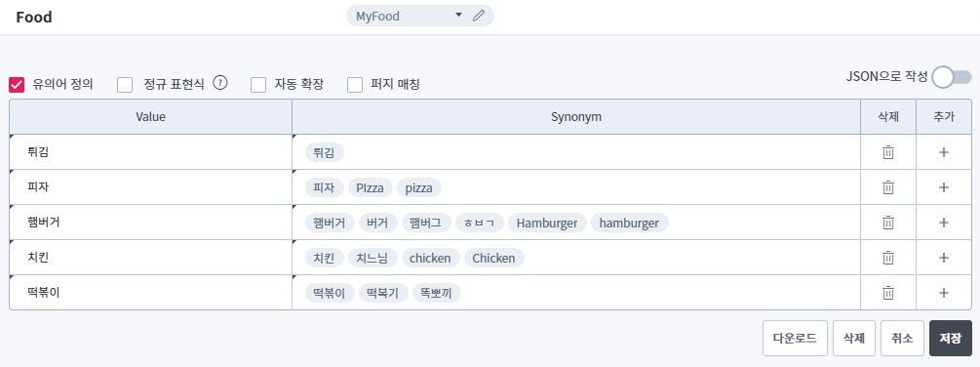Click the plus icon in 떡볶이 row
Screen dimensions: 980x367
click(944, 292)
